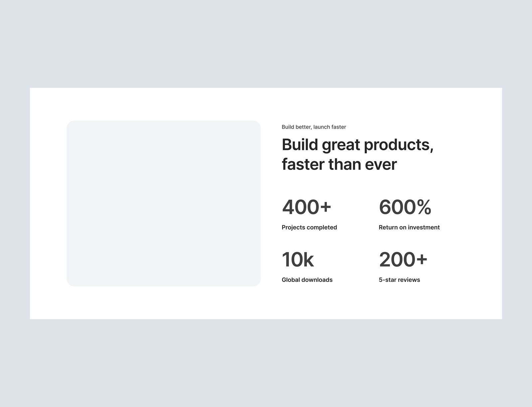
Task: Click the word "downloads" under 10k
Action: [317, 280]
